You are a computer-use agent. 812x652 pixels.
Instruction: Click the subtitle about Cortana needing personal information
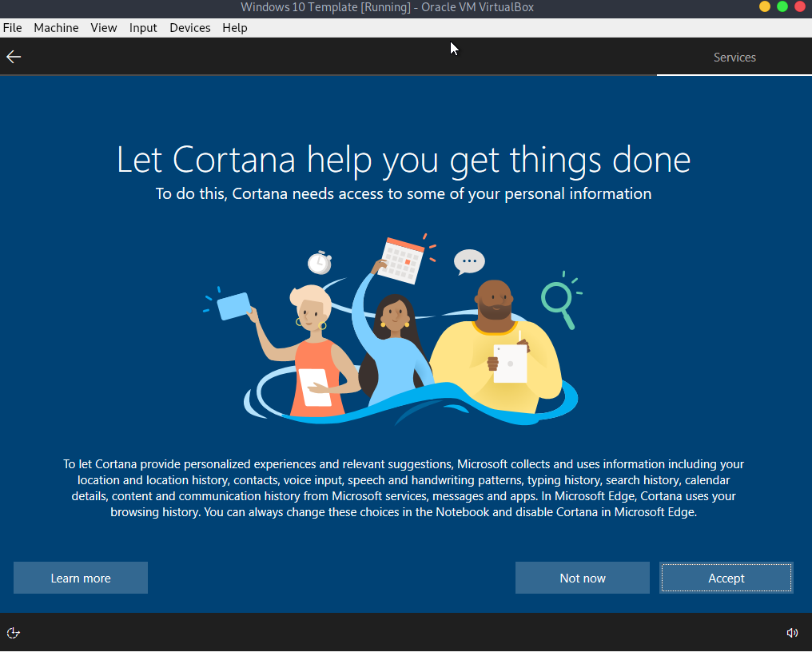tap(404, 193)
